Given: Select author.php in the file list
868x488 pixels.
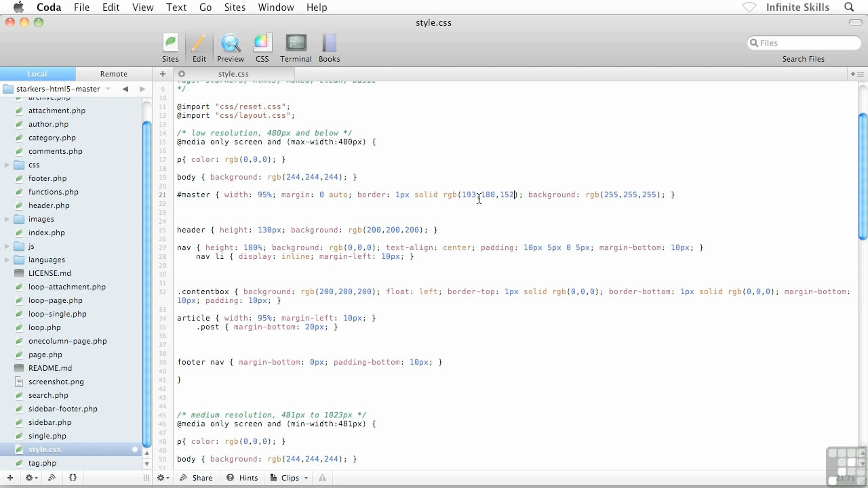Looking at the screenshot, I should coord(49,124).
